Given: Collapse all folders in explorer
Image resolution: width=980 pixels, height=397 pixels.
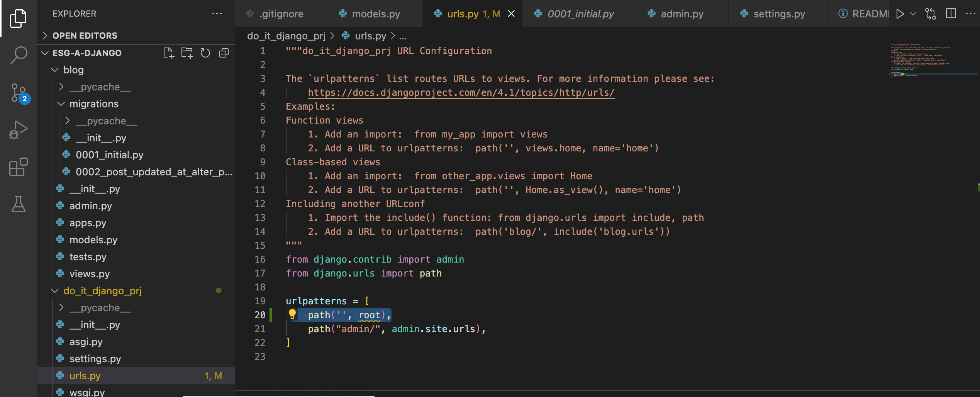Looking at the screenshot, I should pyautogui.click(x=224, y=53).
